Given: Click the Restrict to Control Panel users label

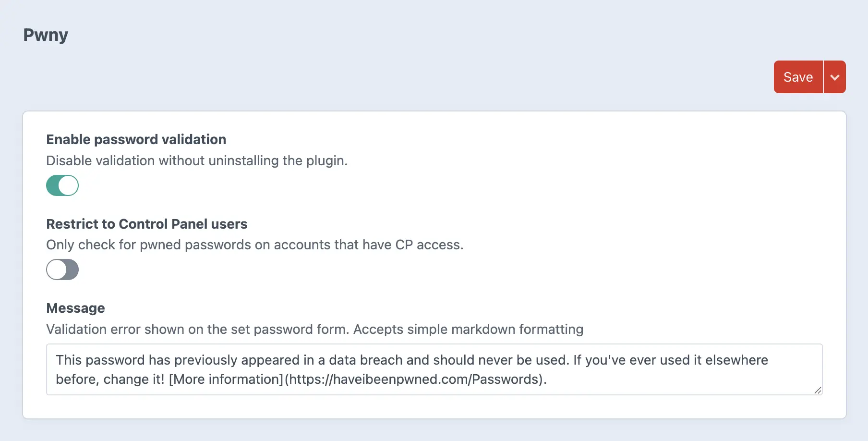Looking at the screenshot, I should coord(146,224).
